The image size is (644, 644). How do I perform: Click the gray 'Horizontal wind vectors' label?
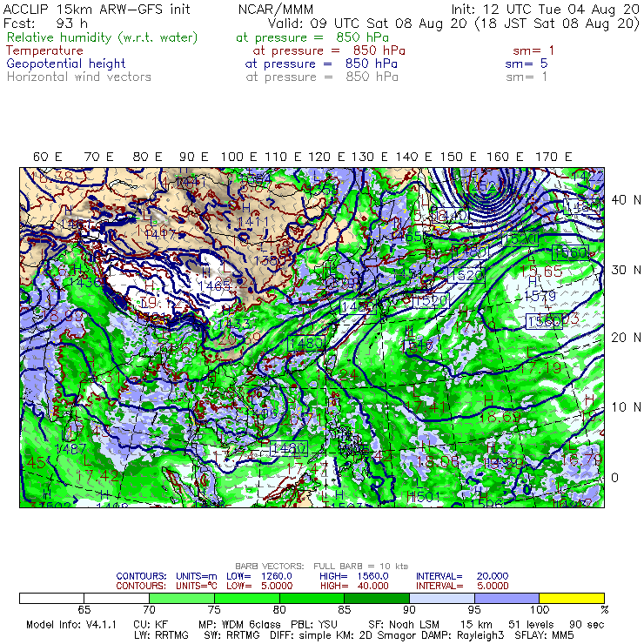pos(79,77)
